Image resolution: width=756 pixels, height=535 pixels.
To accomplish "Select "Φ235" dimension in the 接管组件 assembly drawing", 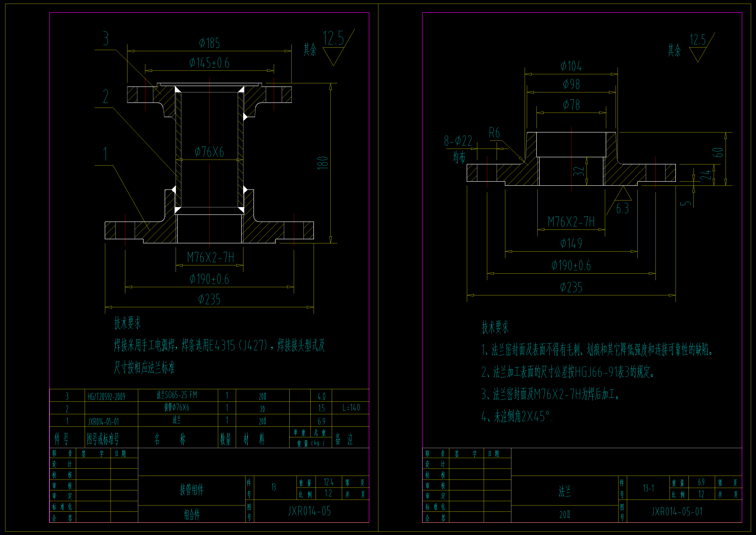I will [x=209, y=299].
